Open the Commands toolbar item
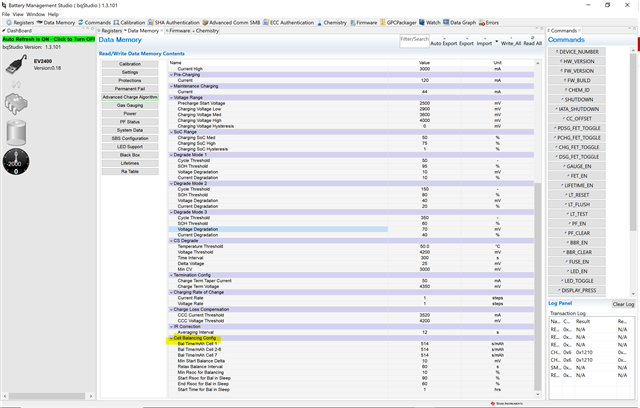This screenshot has height=408, width=640. click(94, 22)
